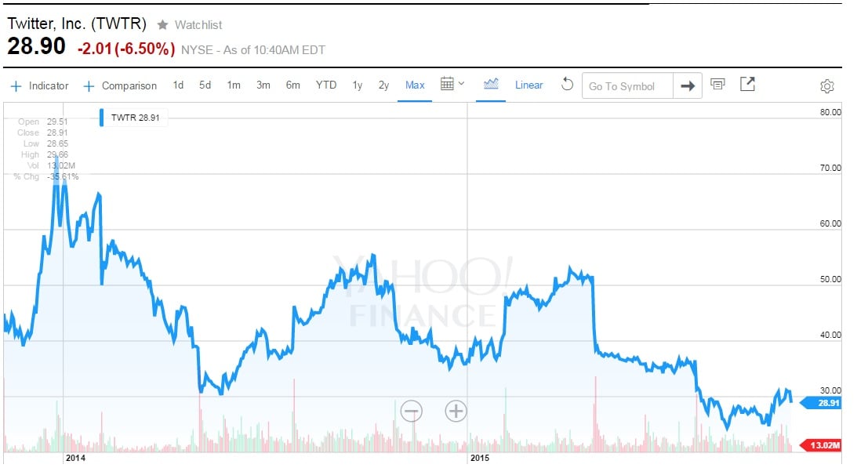The image size is (868, 468).
Task: Toggle the Linear scale option
Action: (x=528, y=85)
